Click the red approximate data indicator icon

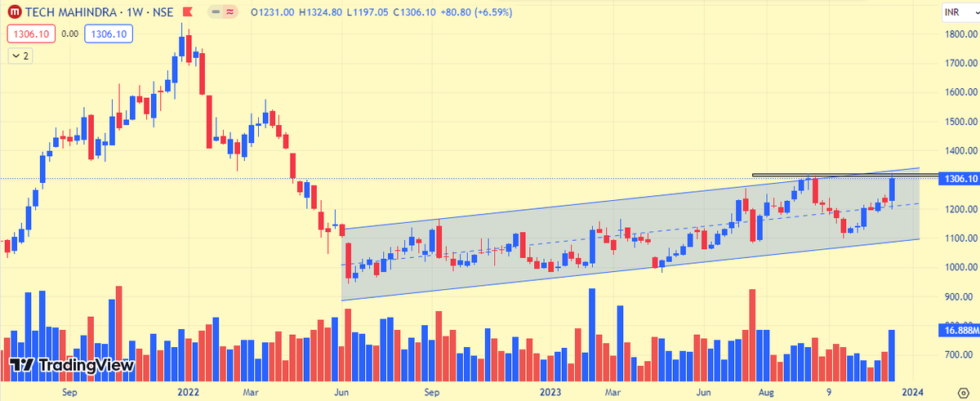(x=230, y=14)
